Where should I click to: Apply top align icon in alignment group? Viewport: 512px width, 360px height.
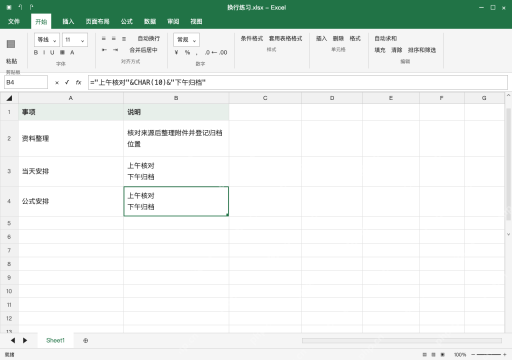104,39
